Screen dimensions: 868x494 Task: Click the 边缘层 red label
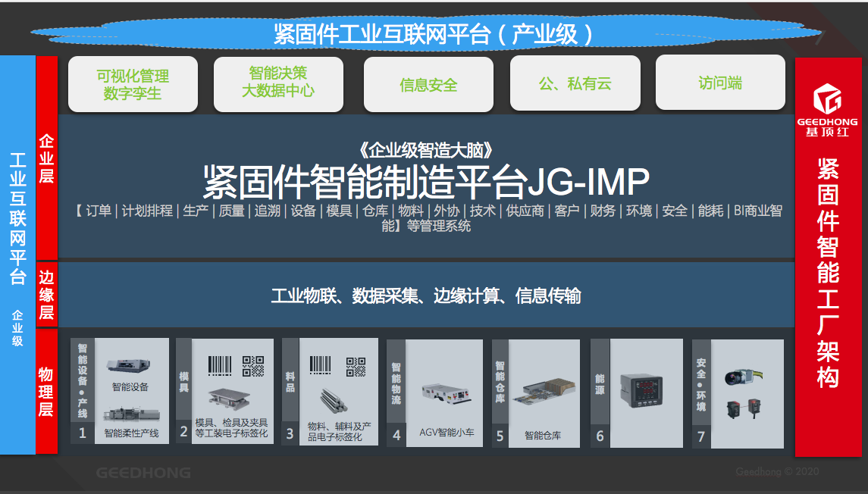[x=46, y=294]
